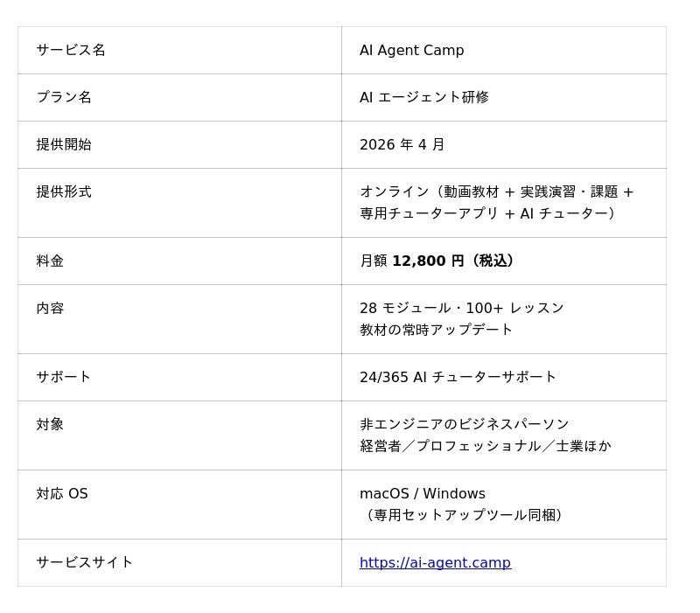Select the 提供形式 row label

click(64, 192)
